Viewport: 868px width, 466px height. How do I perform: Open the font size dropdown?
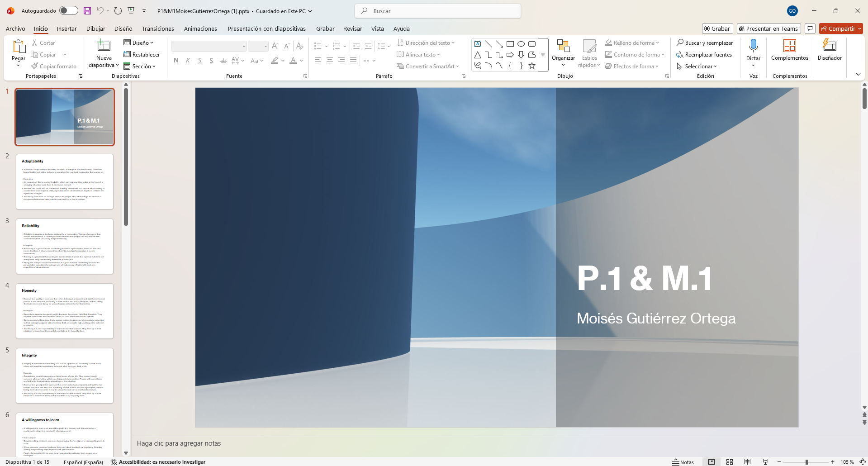pyautogui.click(x=266, y=46)
